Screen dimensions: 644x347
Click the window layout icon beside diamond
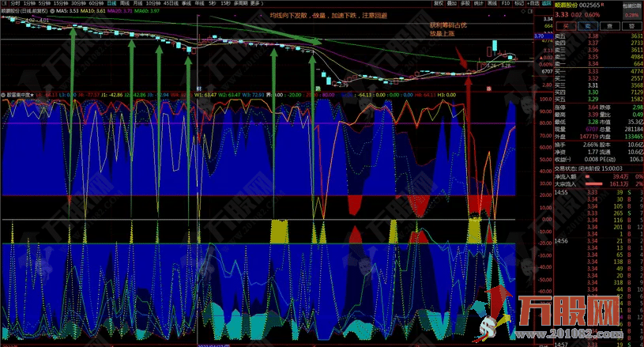point(529,11)
